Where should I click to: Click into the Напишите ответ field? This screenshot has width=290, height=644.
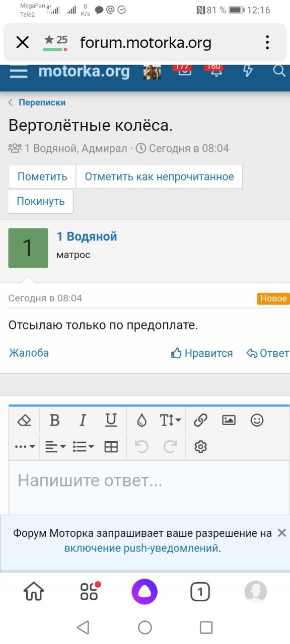149,487
